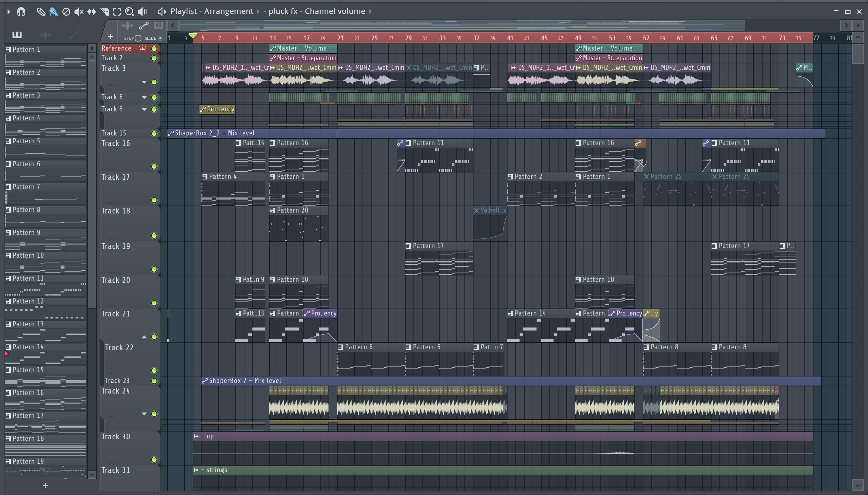Viewport: 868px width, 495px height.
Task: Click the Track 22 name label
Action: [x=119, y=347]
